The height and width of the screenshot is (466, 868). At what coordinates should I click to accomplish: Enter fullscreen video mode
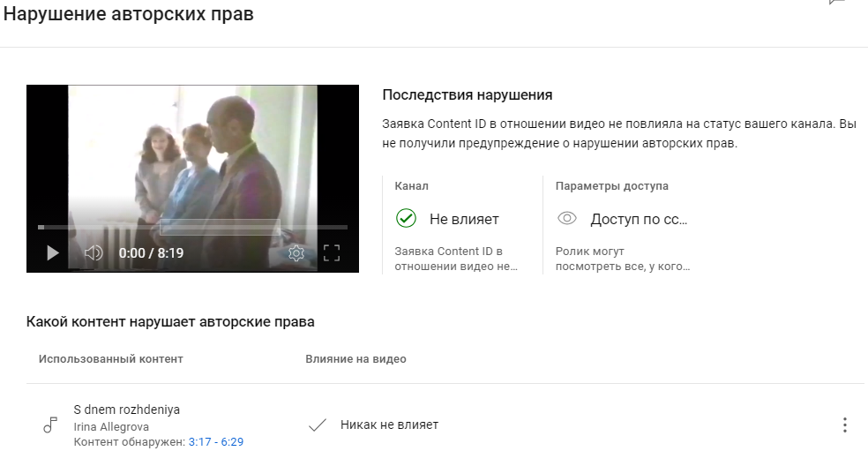click(x=331, y=253)
